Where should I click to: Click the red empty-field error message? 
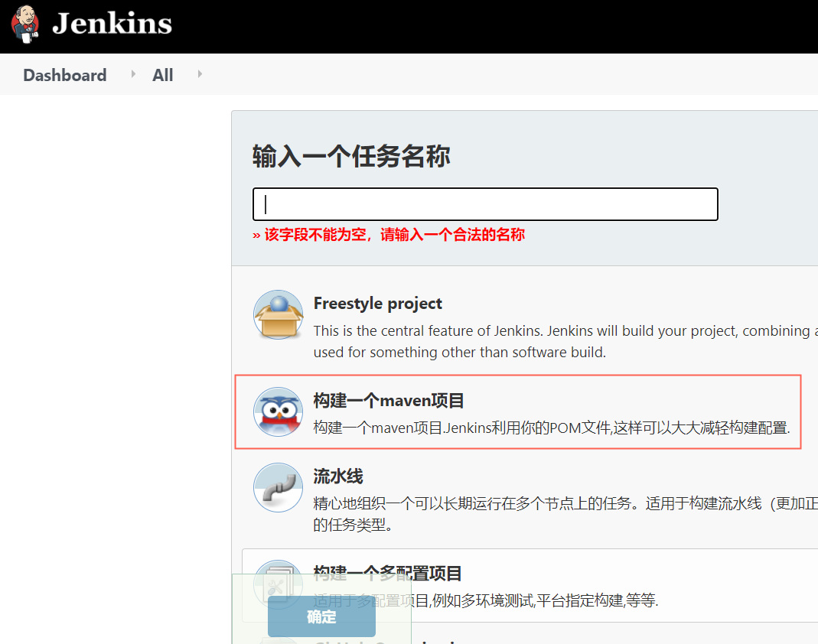click(x=389, y=235)
